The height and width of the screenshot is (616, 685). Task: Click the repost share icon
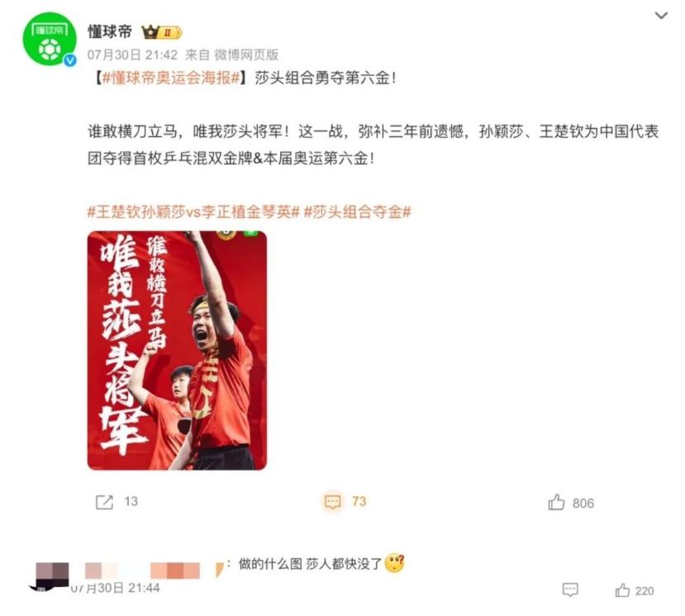click(x=104, y=502)
